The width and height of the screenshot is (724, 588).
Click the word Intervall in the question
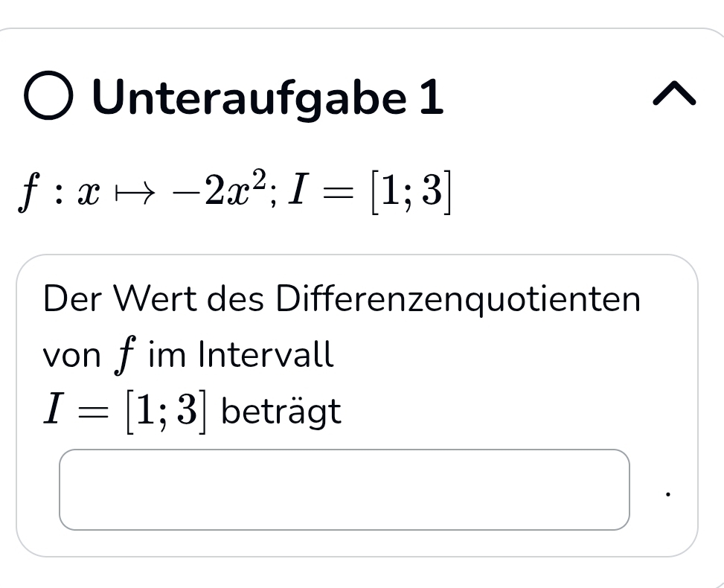click(266, 354)
